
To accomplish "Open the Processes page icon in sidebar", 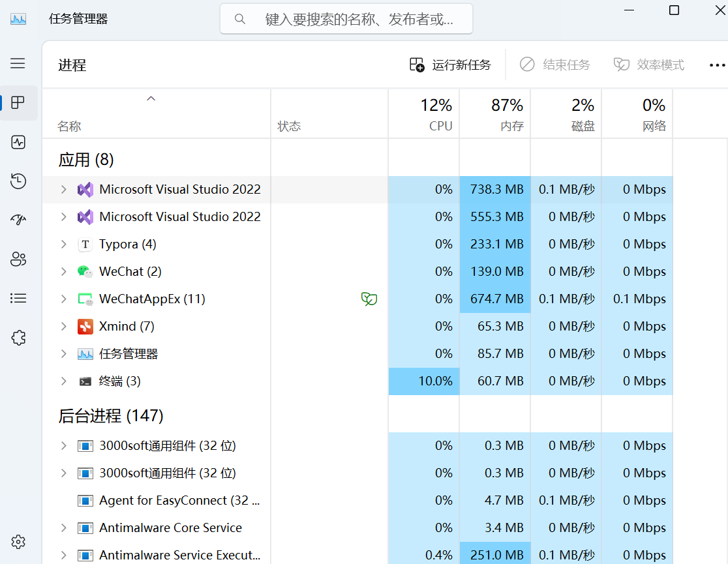I will point(18,102).
